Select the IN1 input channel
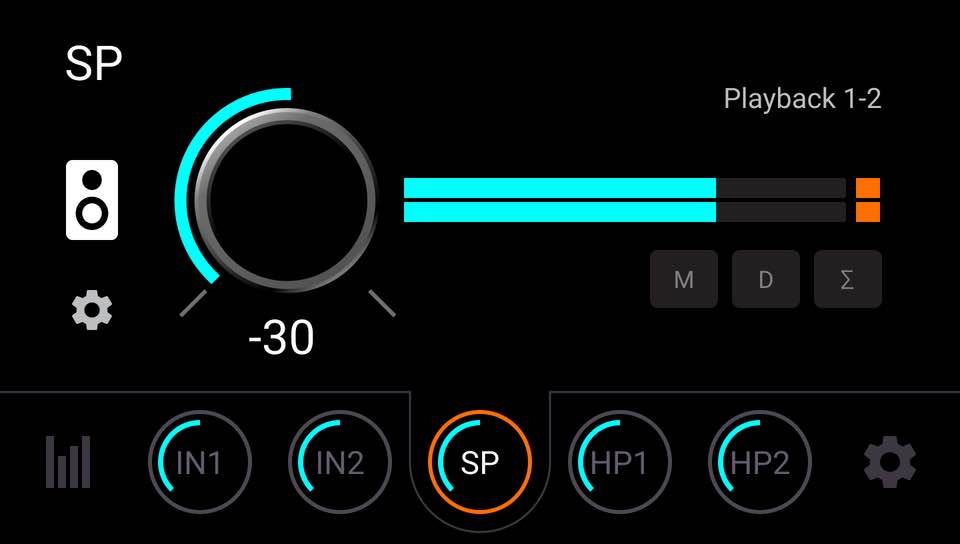This screenshot has width=960, height=544. (x=200, y=462)
